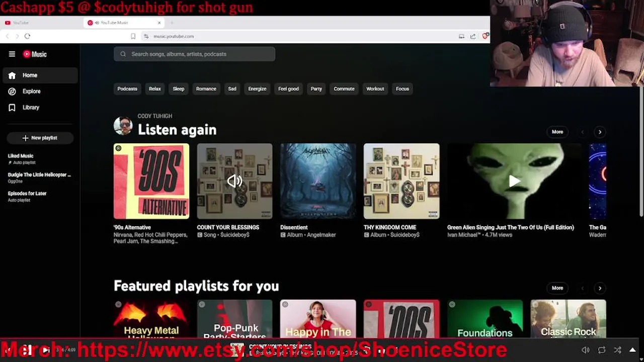Screen dimensions: 644x362
Task: Show previous Listen again items
Action: click(583, 132)
